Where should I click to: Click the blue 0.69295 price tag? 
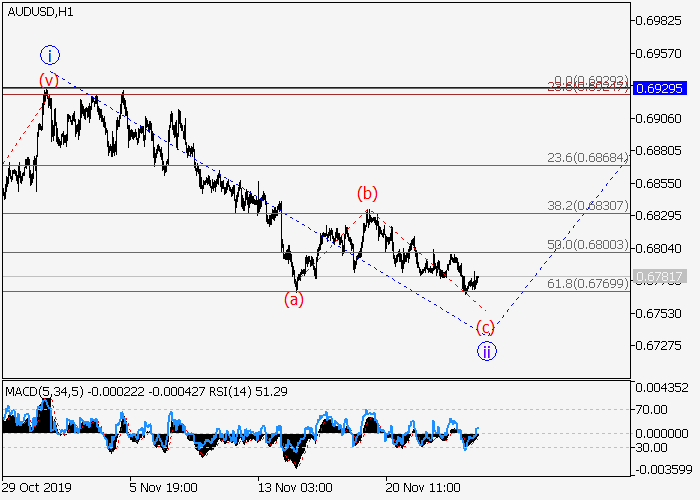pyautogui.click(x=663, y=89)
